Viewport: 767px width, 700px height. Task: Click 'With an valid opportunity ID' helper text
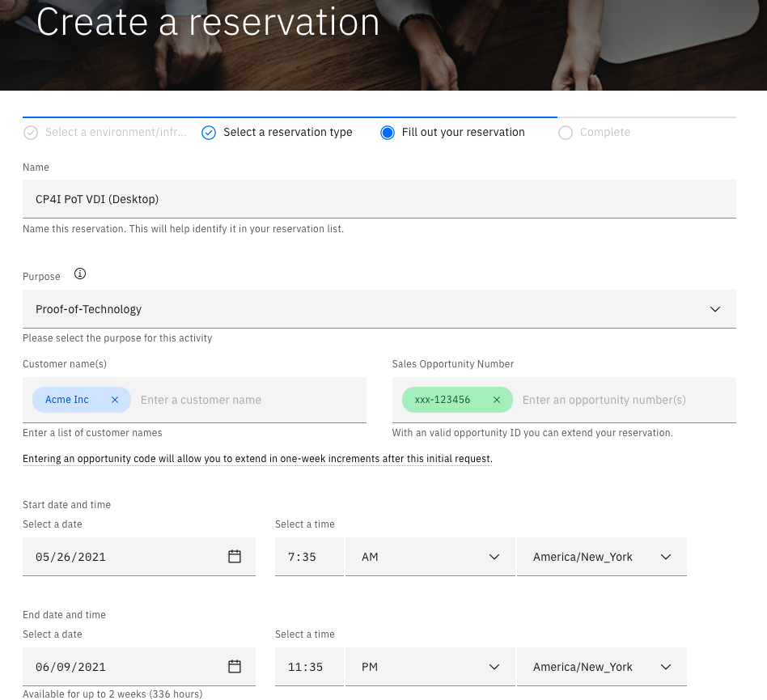532,433
